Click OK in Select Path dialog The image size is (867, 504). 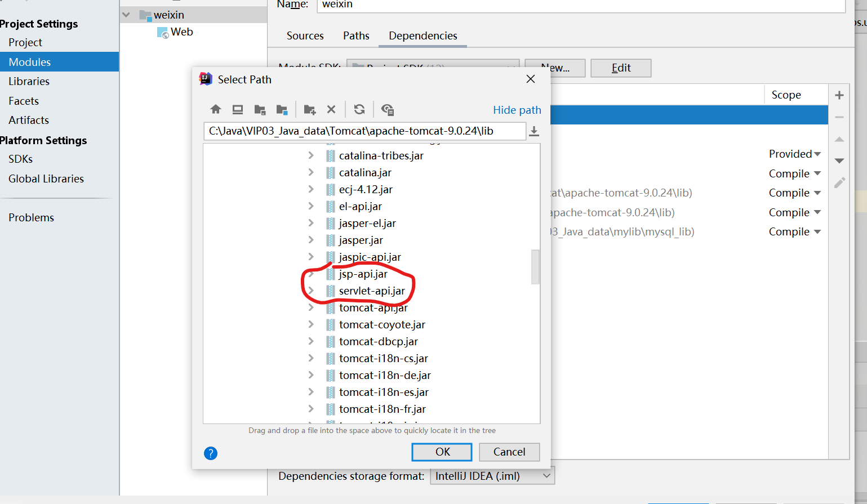[442, 452]
